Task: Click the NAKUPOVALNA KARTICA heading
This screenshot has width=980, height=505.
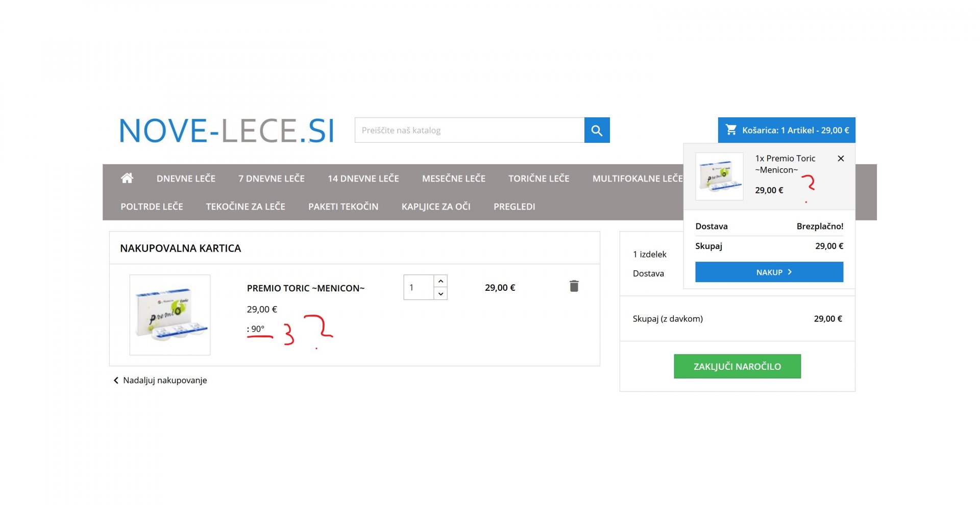Action: click(180, 248)
